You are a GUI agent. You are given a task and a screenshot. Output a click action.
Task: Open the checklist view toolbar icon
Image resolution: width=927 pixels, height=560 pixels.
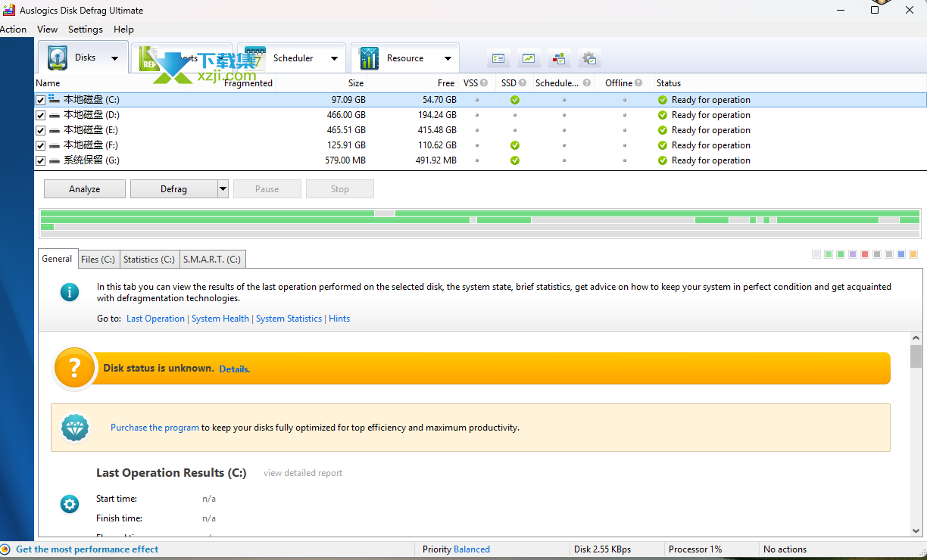498,58
